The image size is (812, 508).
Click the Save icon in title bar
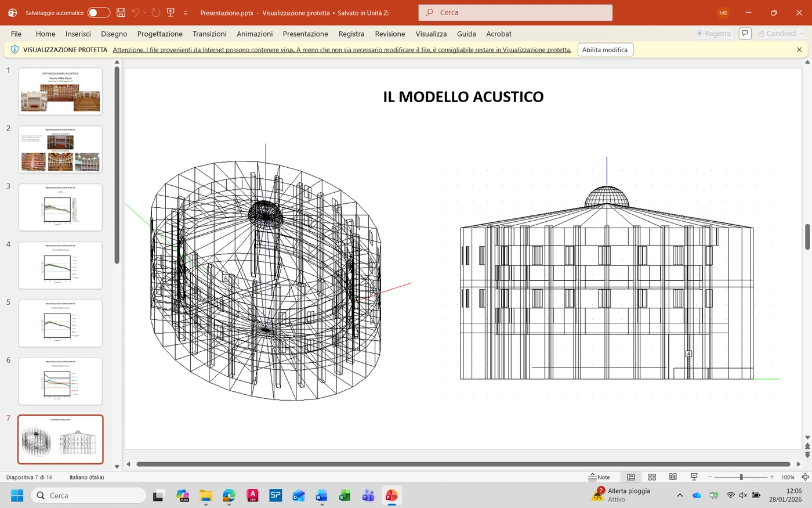(121, 12)
